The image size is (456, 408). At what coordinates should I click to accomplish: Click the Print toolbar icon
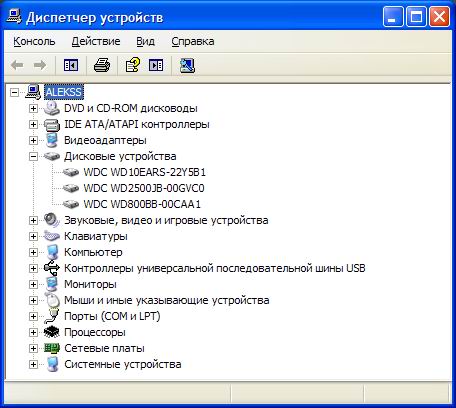pyautogui.click(x=102, y=65)
